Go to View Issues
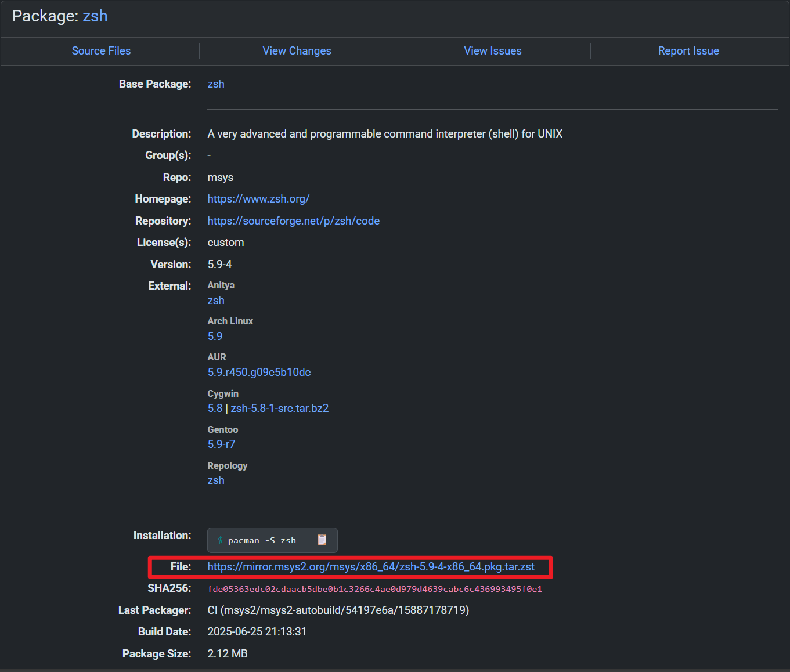Image resolution: width=790 pixels, height=672 pixels. click(492, 51)
